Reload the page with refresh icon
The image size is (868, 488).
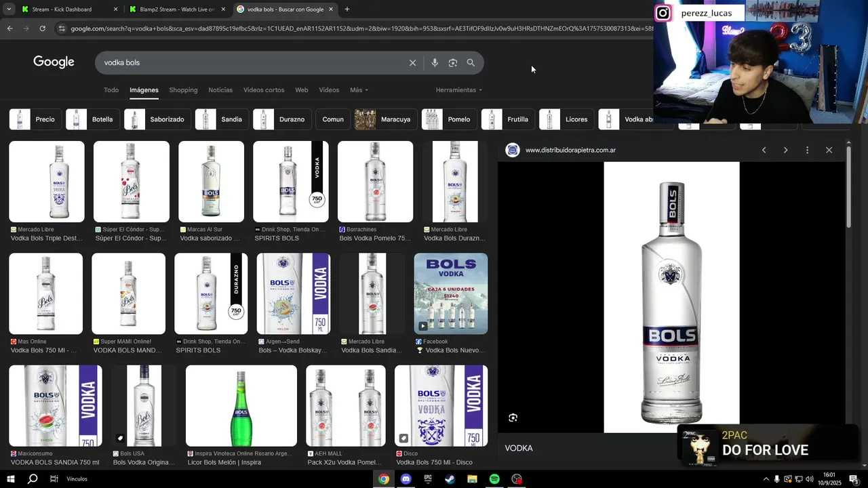(42, 28)
